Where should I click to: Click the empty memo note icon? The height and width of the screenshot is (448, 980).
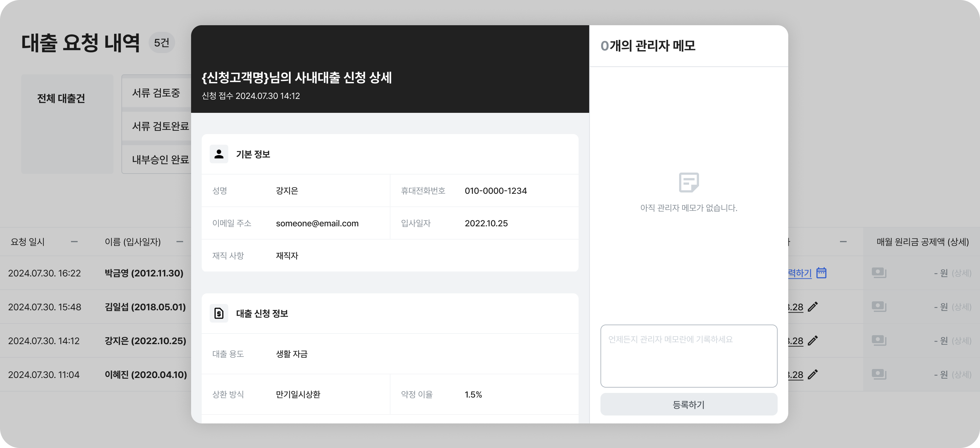click(x=689, y=182)
